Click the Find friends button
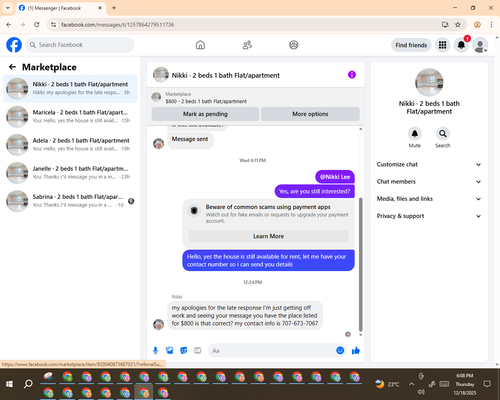Viewport: 500px width, 400px height. coord(411,45)
